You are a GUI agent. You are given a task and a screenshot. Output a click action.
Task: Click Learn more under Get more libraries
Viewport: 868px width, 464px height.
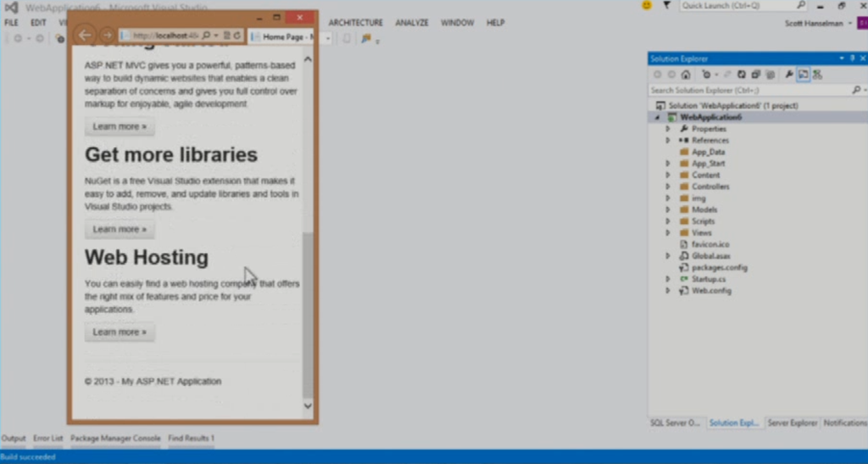click(120, 229)
